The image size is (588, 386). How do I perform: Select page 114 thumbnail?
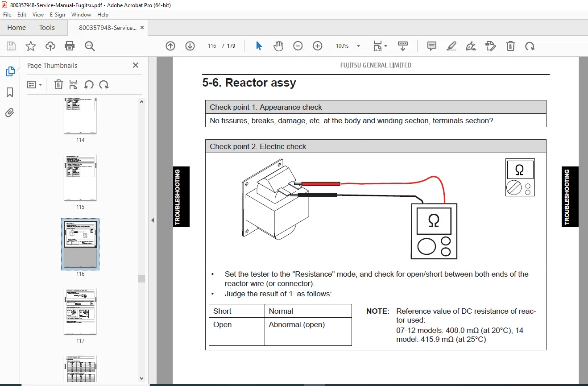(80, 116)
